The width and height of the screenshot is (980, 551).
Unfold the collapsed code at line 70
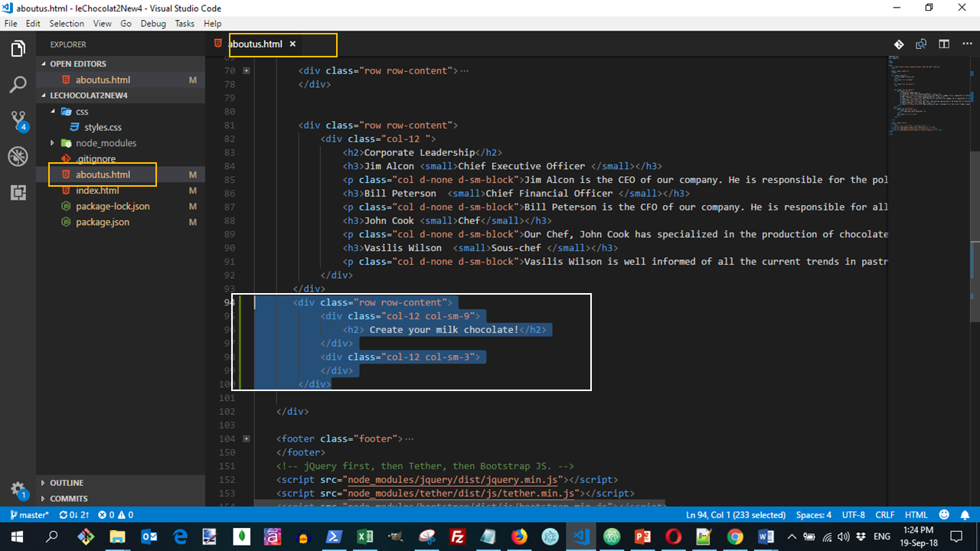pos(246,70)
